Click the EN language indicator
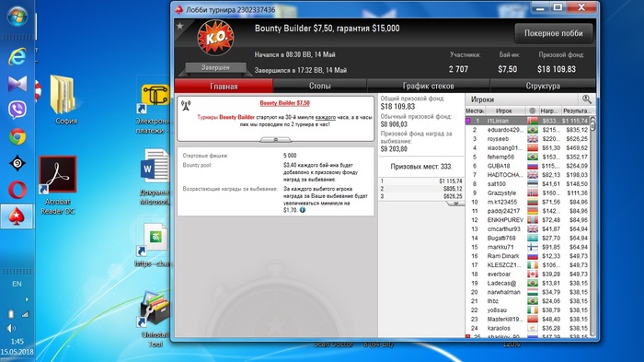The image size is (644, 362). pos(17,284)
